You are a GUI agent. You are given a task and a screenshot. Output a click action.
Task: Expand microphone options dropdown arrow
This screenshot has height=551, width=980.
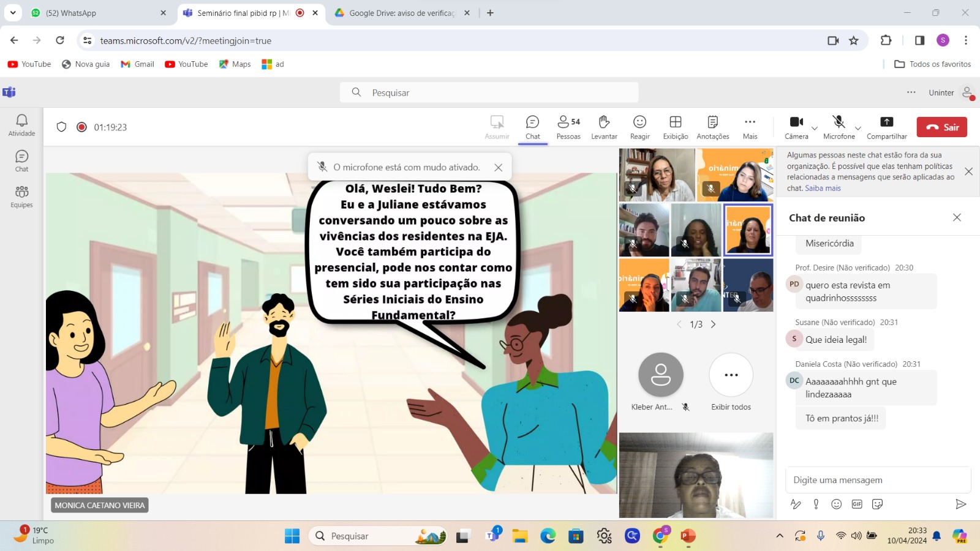858,129
